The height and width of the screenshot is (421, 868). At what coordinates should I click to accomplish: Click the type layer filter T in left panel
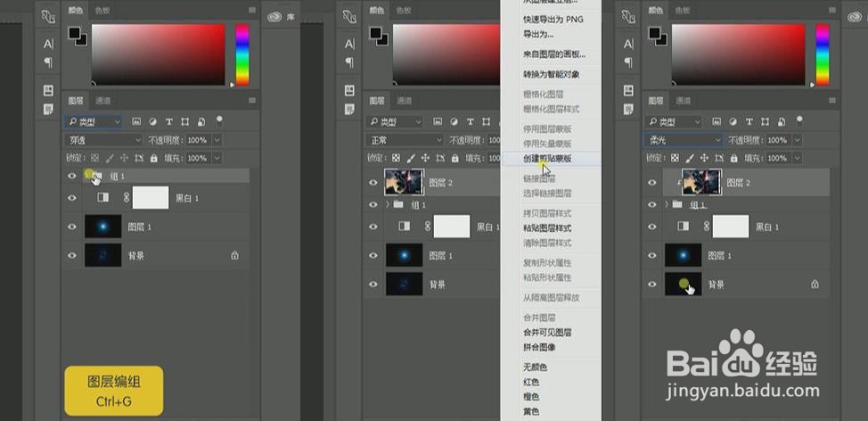(168, 121)
